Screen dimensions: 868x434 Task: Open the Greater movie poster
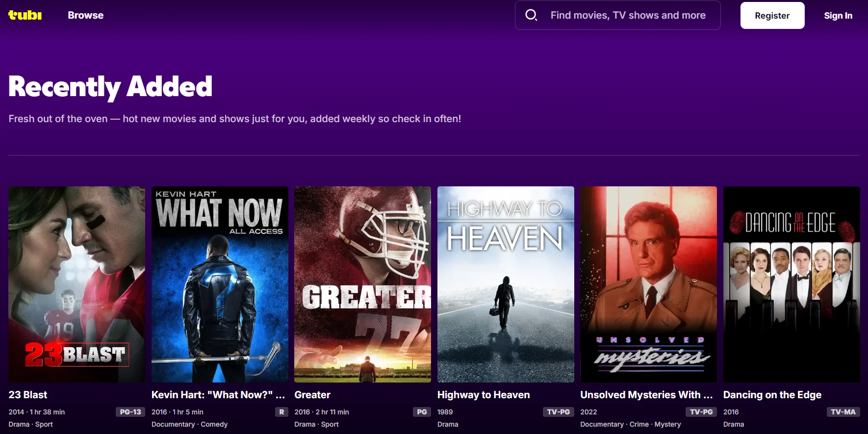(x=363, y=284)
